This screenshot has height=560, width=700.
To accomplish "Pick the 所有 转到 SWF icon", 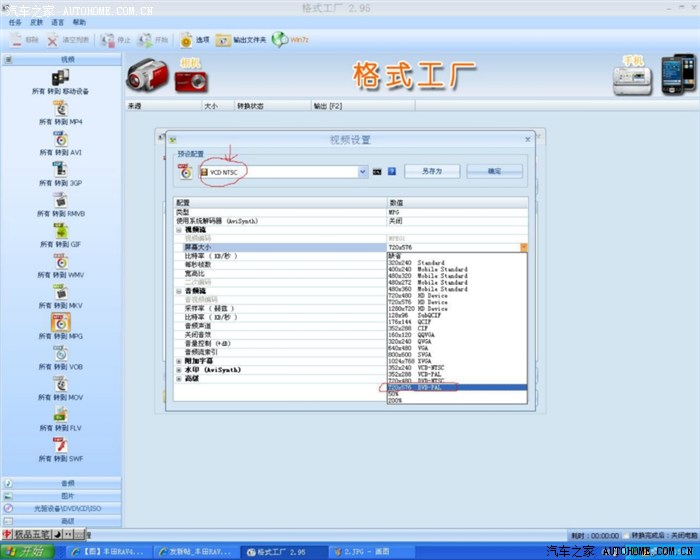I will [x=60, y=445].
